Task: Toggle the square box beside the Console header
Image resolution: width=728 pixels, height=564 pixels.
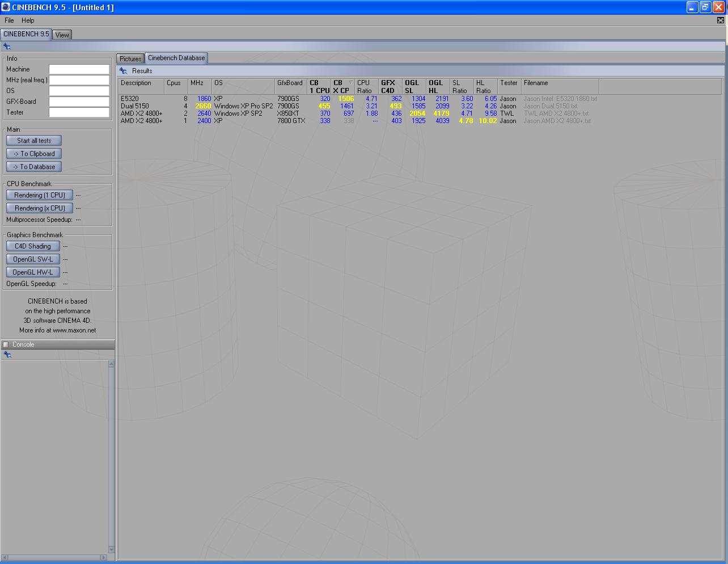Action: [6, 344]
